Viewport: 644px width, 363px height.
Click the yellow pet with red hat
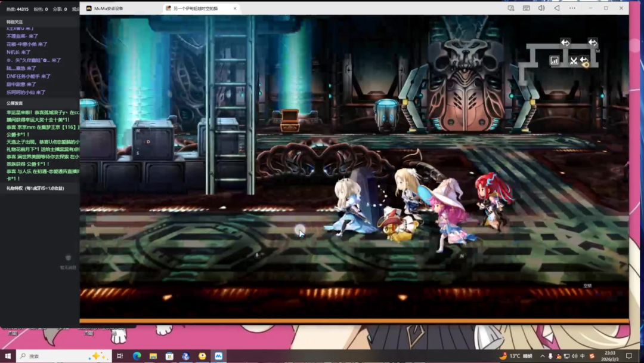(400, 226)
